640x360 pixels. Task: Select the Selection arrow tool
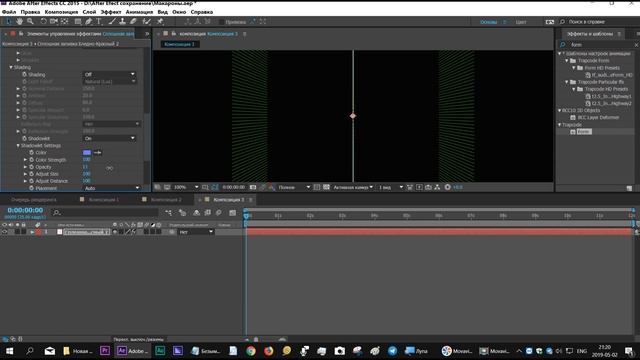(9, 22)
